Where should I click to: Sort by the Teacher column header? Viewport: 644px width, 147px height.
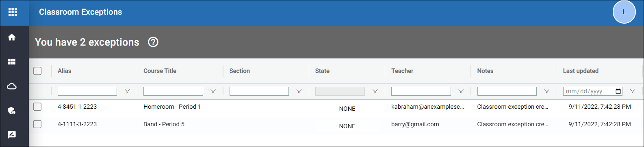(402, 71)
